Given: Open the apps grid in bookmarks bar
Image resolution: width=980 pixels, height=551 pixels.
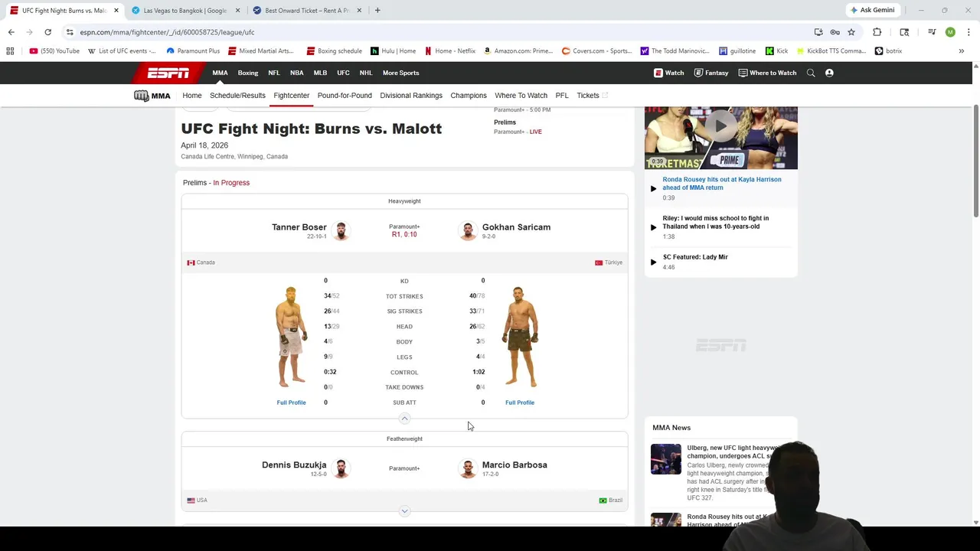Looking at the screenshot, I should tap(10, 51).
